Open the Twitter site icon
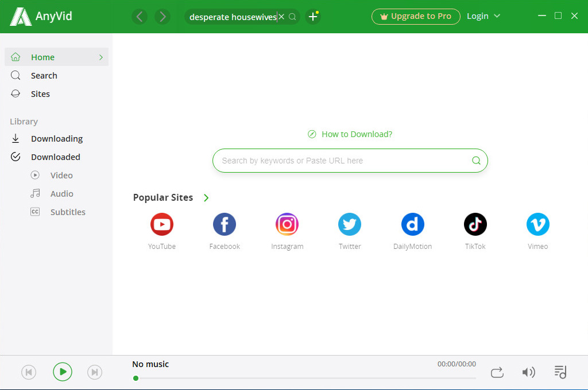Viewport: 588px width, 390px height. [x=350, y=224]
